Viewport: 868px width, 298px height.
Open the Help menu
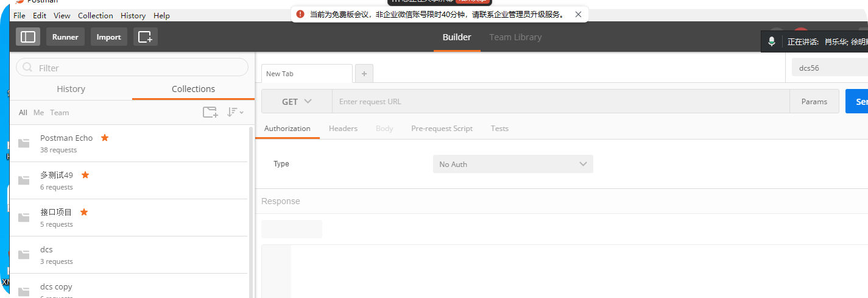[x=161, y=16]
